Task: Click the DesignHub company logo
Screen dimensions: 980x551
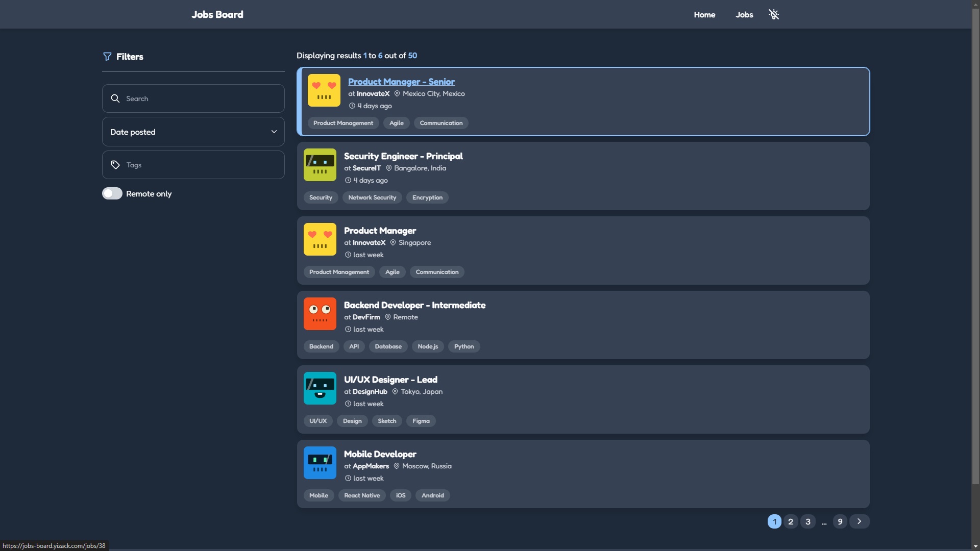Action: (x=320, y=388)
